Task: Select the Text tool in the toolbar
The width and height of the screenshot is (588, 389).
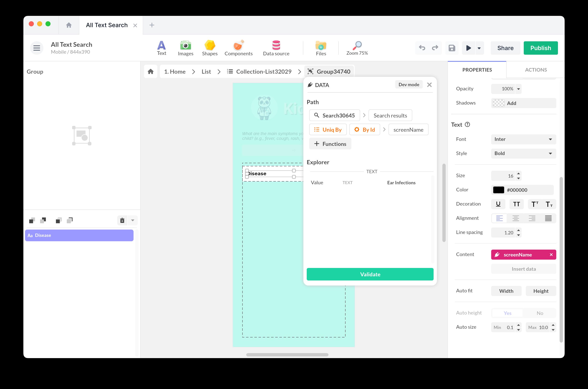Action: click(162, 48)
